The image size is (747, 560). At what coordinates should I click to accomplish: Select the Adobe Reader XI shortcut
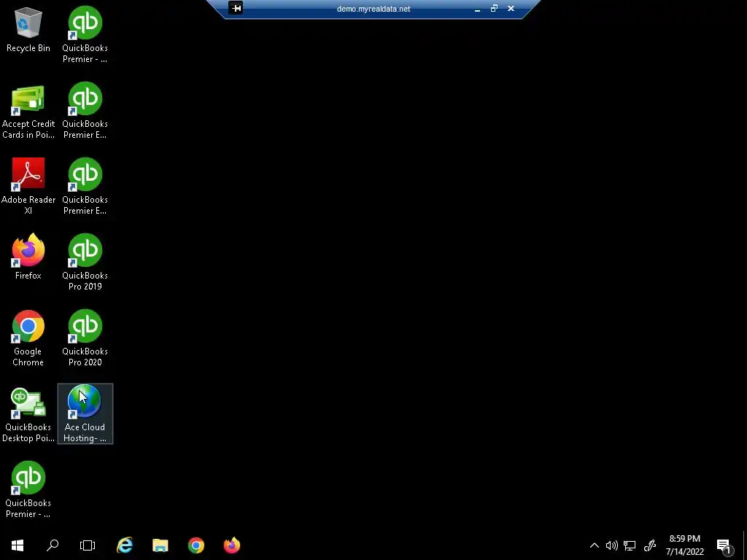(28, 186)
